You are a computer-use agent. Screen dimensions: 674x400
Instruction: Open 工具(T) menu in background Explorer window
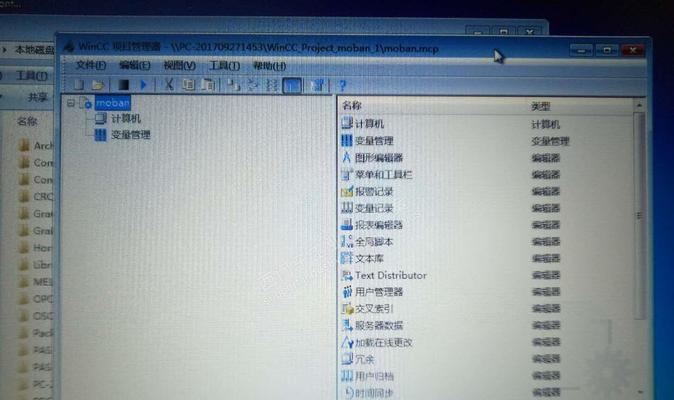pos(31,76)
